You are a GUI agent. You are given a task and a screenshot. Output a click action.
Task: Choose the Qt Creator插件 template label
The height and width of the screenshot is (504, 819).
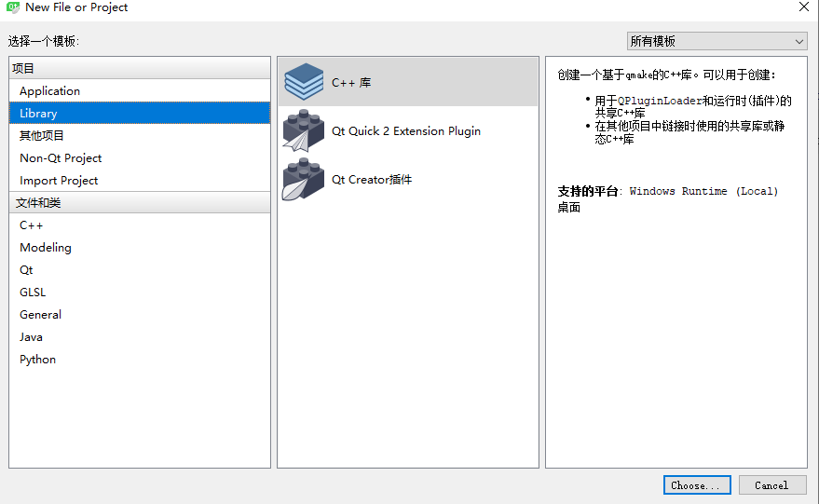tap(372, 180)
